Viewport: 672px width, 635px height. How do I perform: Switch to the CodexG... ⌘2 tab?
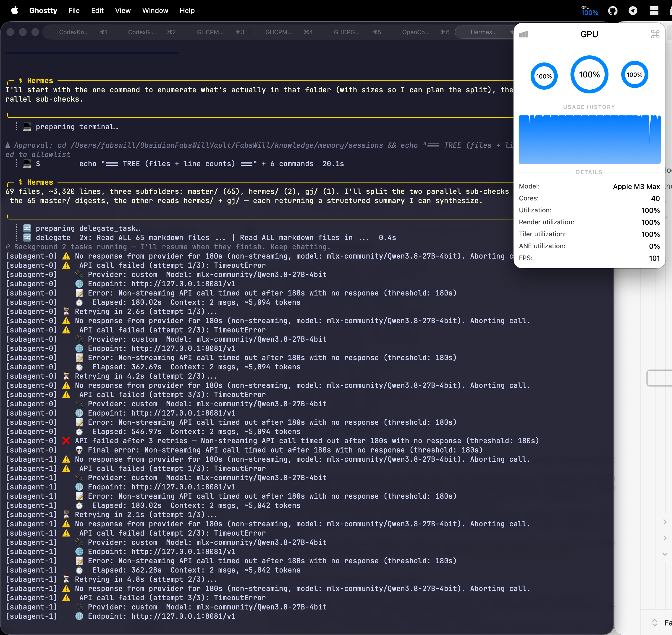147,32
